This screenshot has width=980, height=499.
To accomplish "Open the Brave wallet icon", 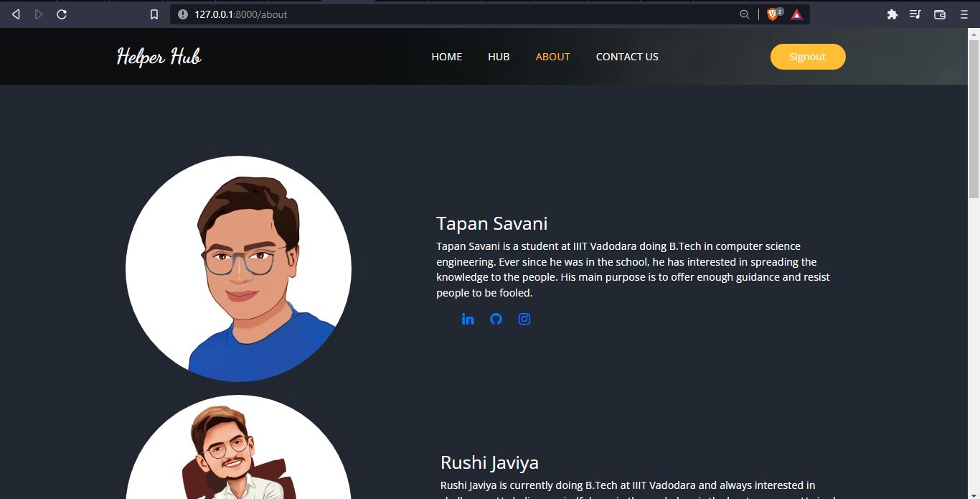I will [x=940, y=14].
